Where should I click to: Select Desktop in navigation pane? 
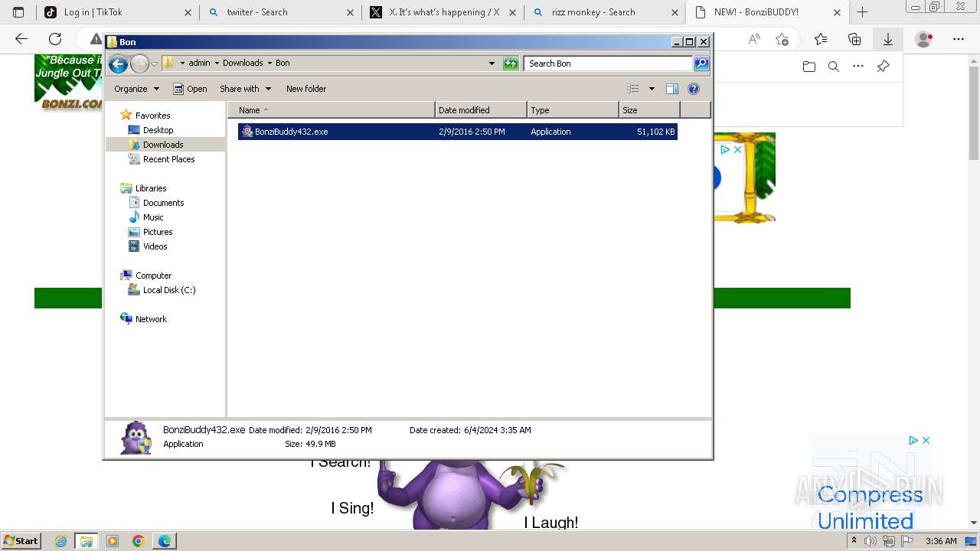tap(158, 130)
